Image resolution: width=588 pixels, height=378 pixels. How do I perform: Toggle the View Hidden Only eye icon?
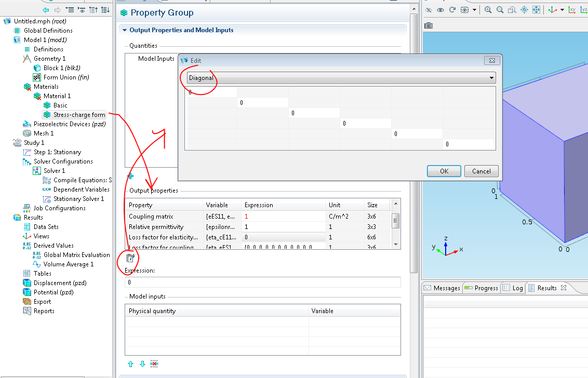(440, 9)
